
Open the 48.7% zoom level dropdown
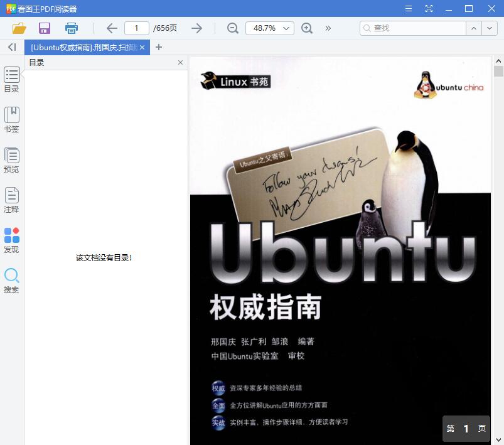click(270, 28)
